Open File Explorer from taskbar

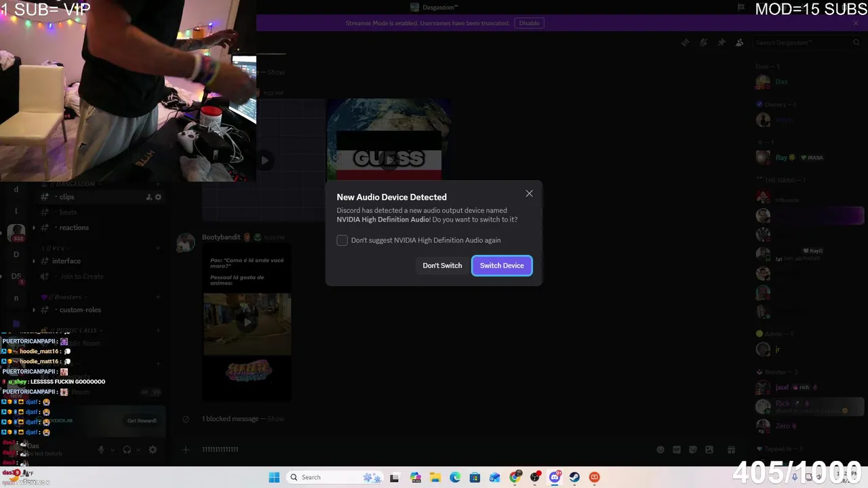(x=435, y=478)
